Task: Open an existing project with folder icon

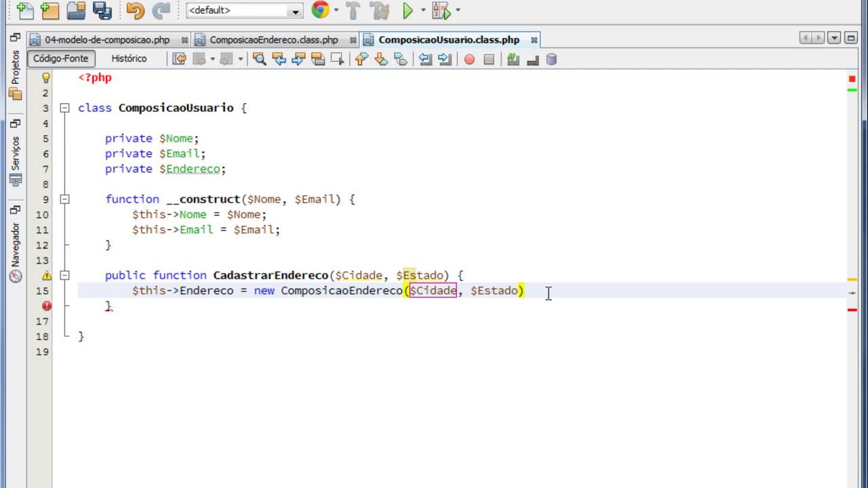Action: pyautogui.click(x=77, y=10)
